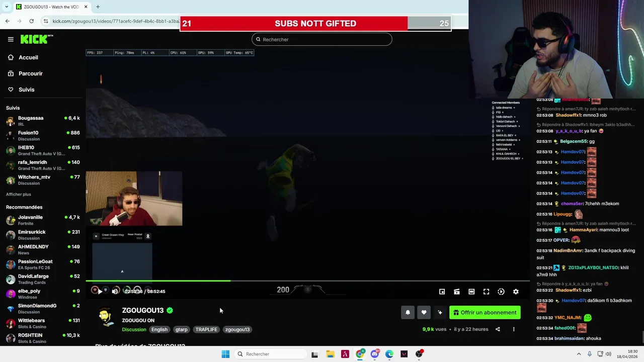
Task: Click YMC_NAJM username in chat
Action: click(x=568, y=318)
